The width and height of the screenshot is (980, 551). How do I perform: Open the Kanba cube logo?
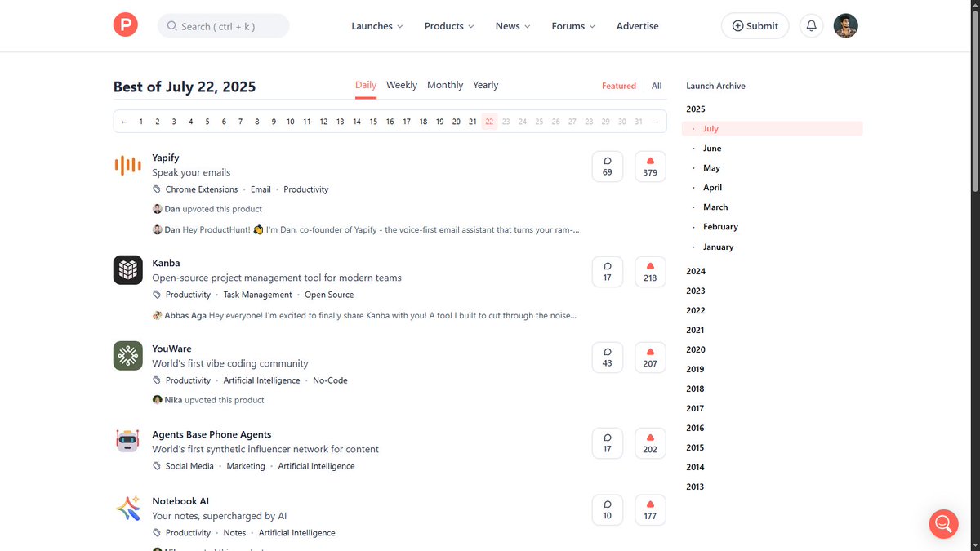(127, 270)
